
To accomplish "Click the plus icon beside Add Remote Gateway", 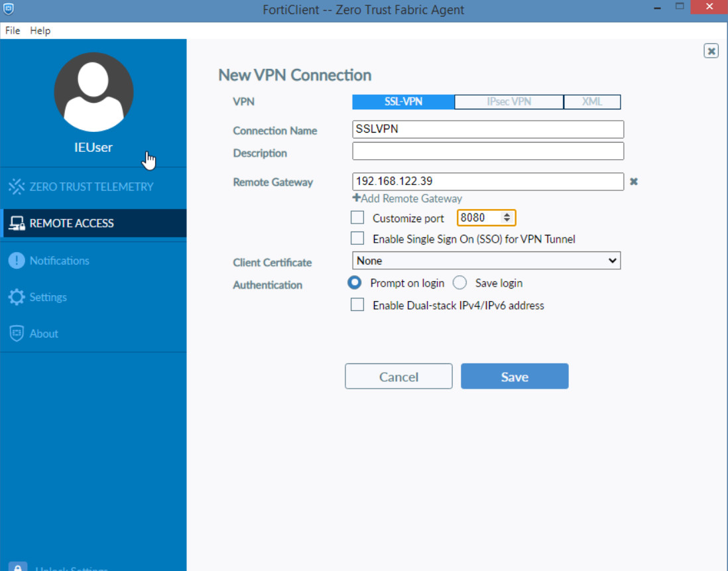I will point(356,198).
